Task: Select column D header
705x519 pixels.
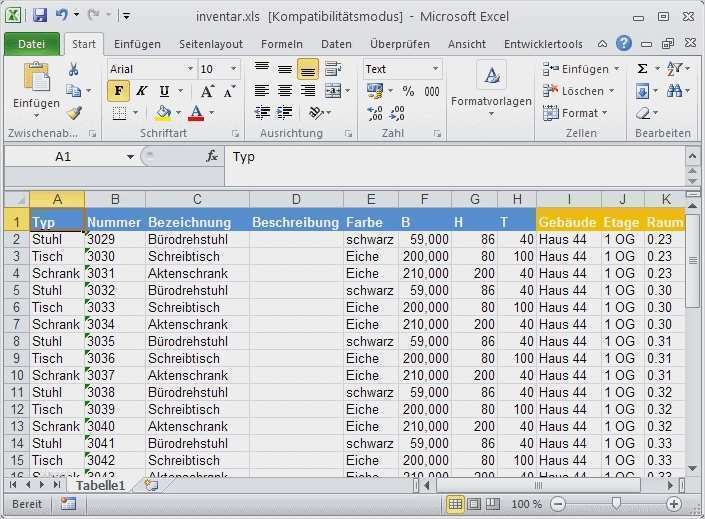Action: [296, 199]
